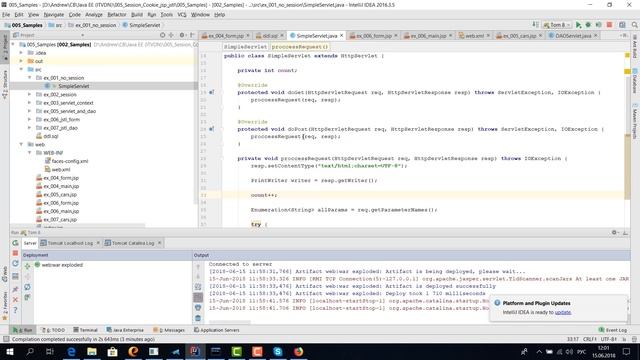
Task: Stop the server in Run panel
Action: tap(16, 253)
